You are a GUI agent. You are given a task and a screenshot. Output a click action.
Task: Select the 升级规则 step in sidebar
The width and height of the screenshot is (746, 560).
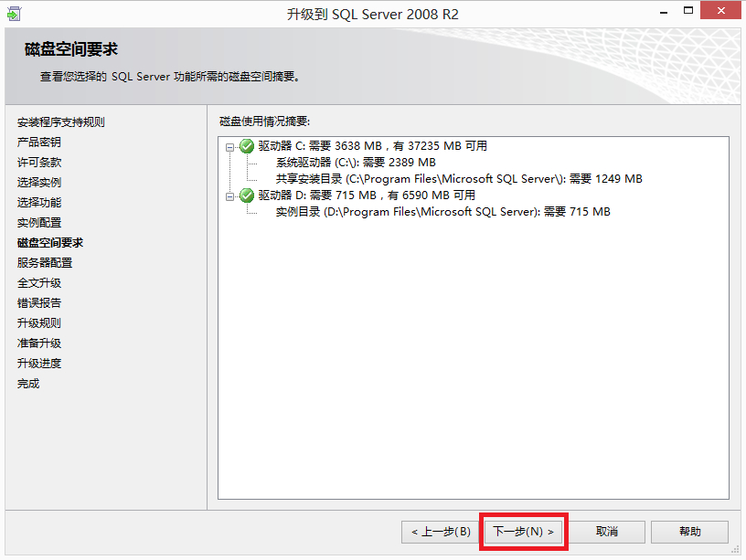click(x=39, y=323)
